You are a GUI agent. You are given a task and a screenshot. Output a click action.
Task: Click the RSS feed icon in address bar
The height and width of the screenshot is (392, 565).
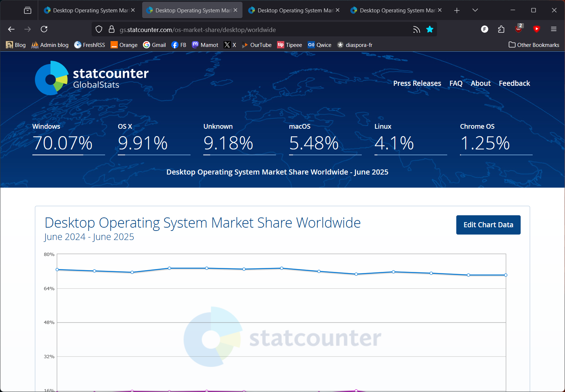(x=416, y=29)
